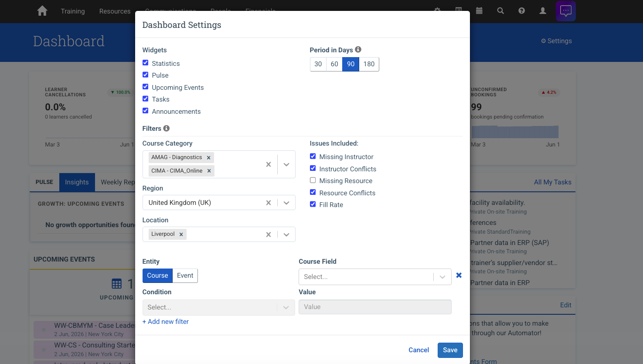Image resolution: width=643 pixels, height=364 pixels.
Task: Cancel the Dashboard Settings dialog
Action: 418,350
